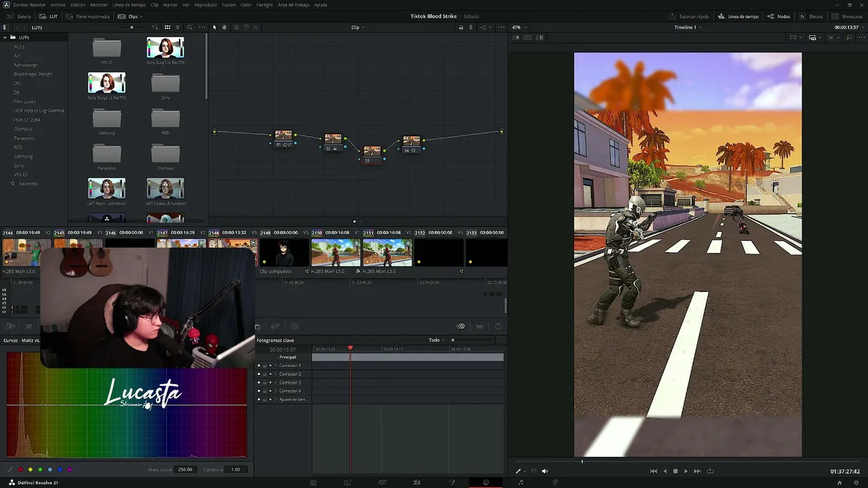Screen dimensions: 868x488
Task: Play the viewer forward
Action: click(686, 471)
